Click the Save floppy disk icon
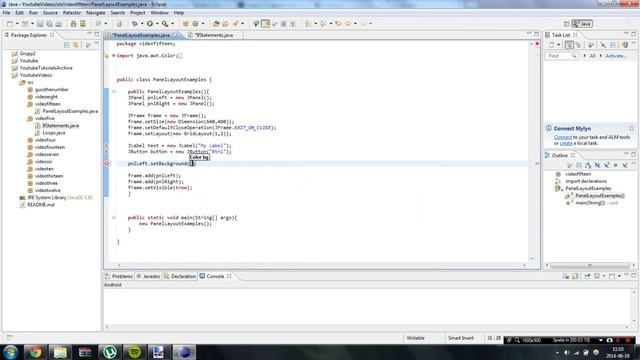 point(40,24)
